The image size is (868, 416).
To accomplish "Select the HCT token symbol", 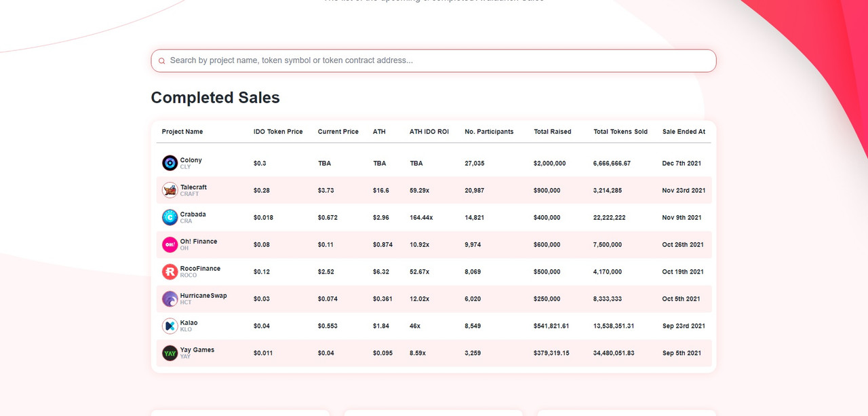I will point(186,303).
